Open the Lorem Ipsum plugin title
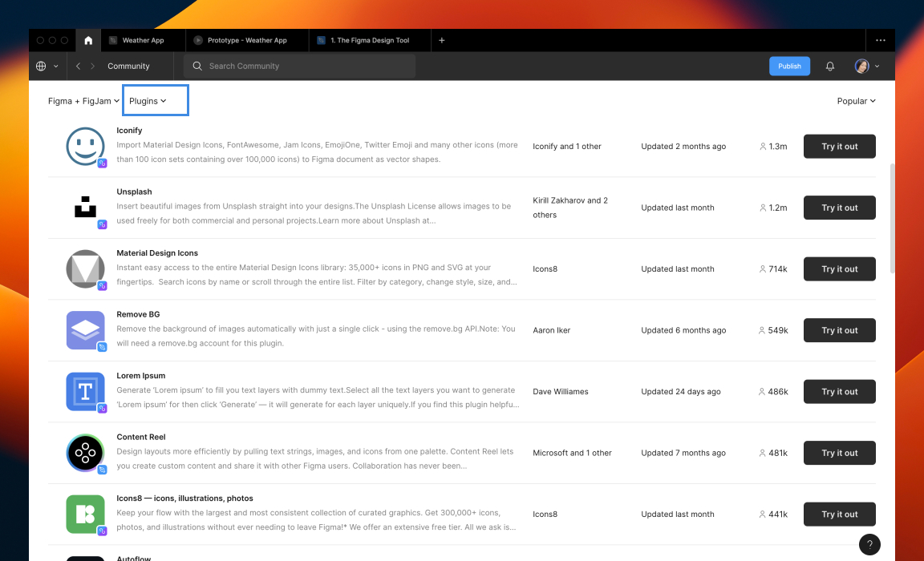This screenshot has height=561, width=924. click(141, 376)
